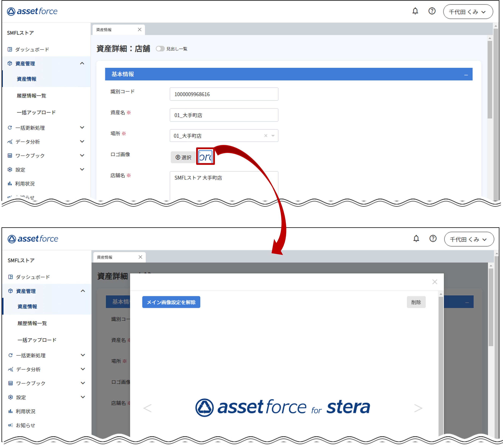Clear the 場所 field with its X icon

tap(266, 136)
